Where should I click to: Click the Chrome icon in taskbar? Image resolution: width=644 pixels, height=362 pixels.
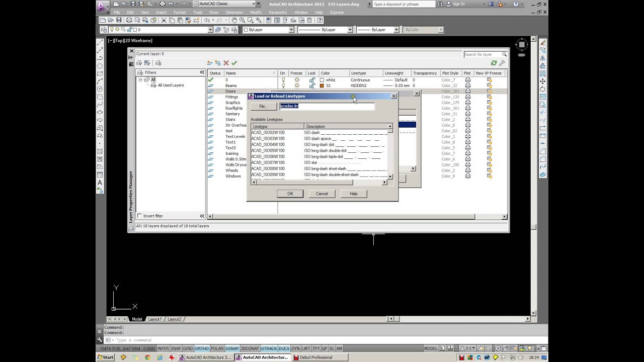(x=147, y=357)
